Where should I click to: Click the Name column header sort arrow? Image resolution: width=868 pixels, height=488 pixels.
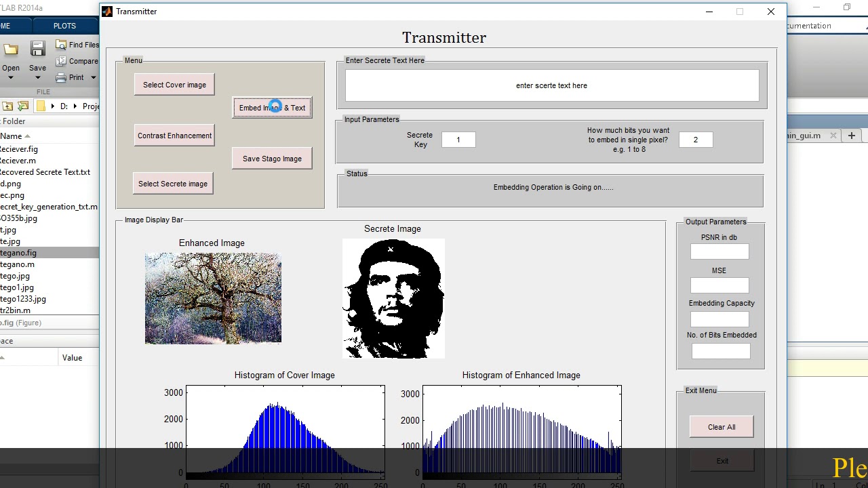click(27, 136)
